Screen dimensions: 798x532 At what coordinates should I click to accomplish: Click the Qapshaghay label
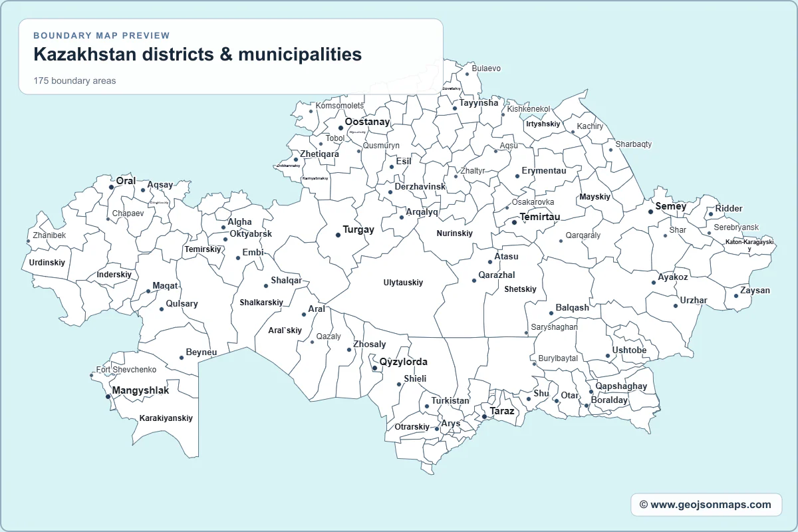[621, 386]
